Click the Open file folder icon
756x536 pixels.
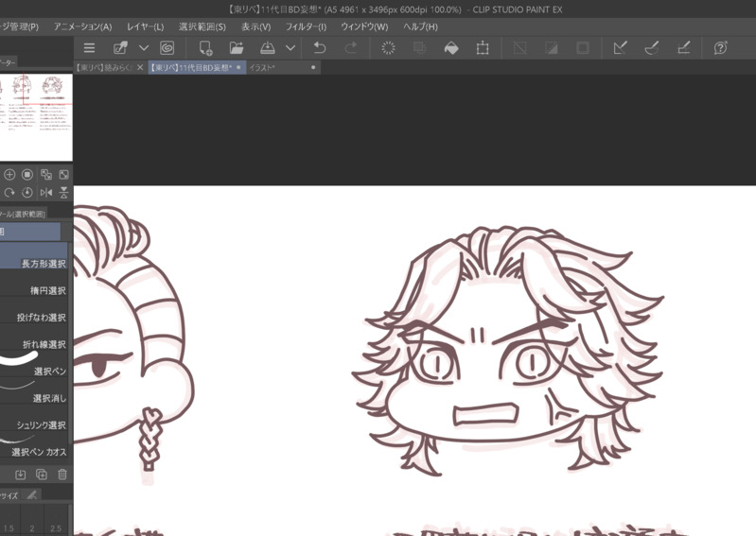(x=237, y=47)
